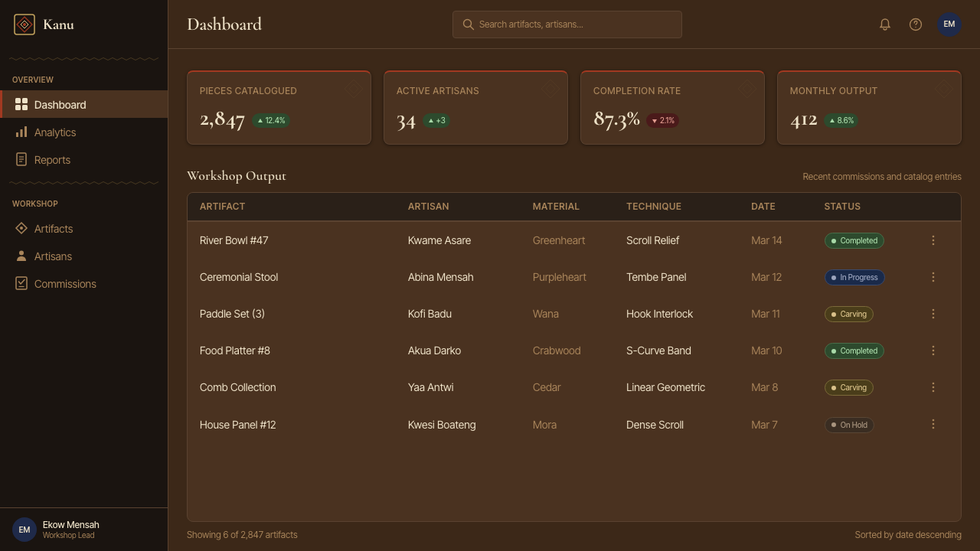Open the notifications bell

click(x=885, y=24)
